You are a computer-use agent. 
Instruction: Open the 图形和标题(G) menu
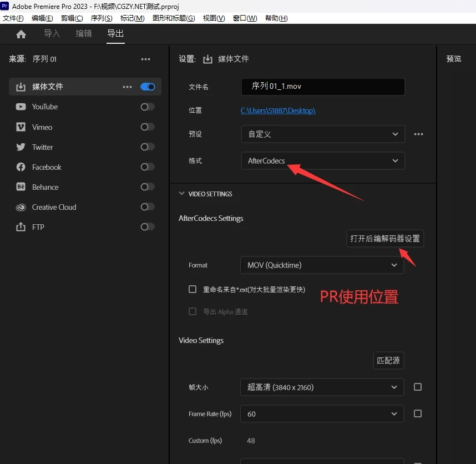(x=174, y=18)
